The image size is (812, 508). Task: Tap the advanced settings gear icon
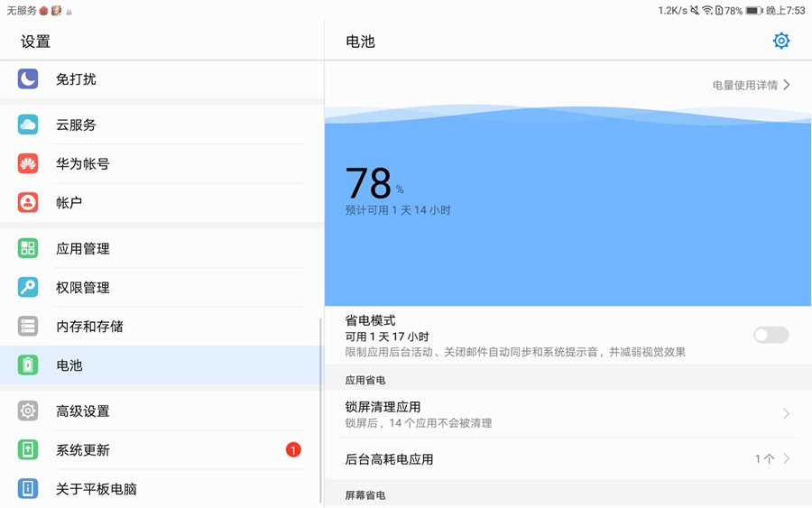[x=28, y=411]
